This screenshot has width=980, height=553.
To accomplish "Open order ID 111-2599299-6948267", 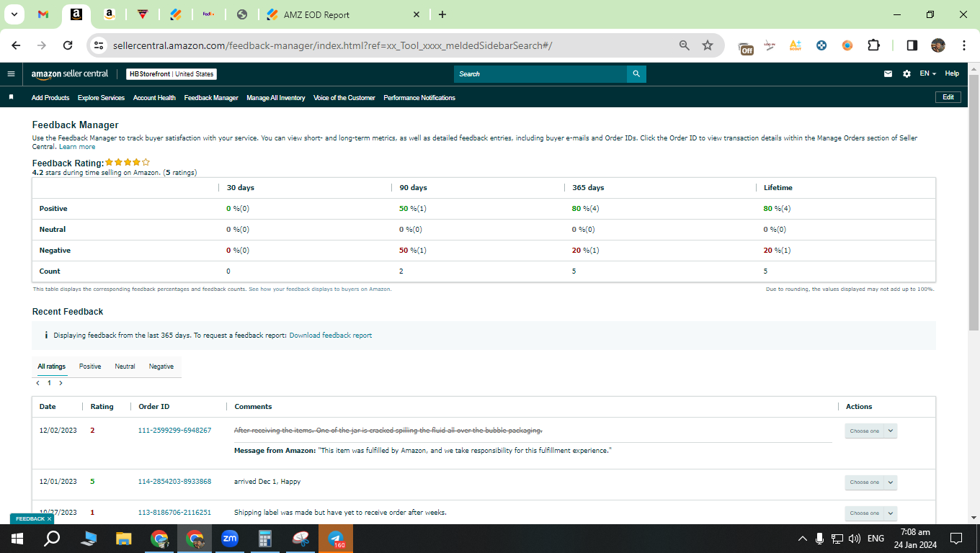I will tap(174, 431).
